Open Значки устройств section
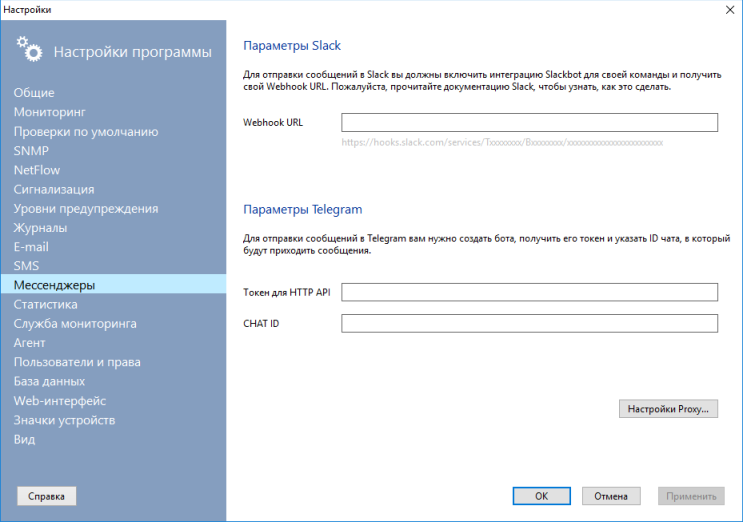Viewport: 743px width, 522px height. coord(64,420)
